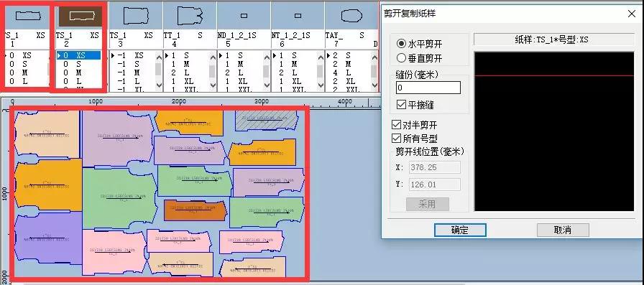Select the NT_1_2_1S pattern 6 piece icon

point(298,16)
